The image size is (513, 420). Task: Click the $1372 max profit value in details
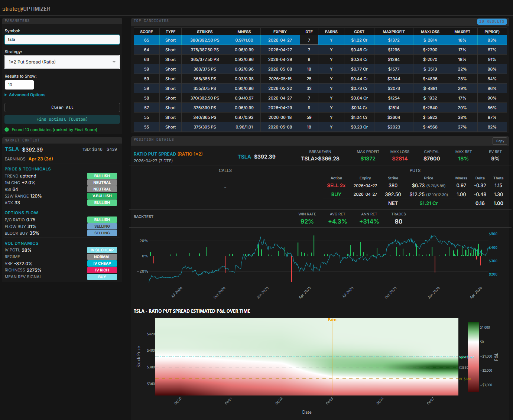(368, 159)
